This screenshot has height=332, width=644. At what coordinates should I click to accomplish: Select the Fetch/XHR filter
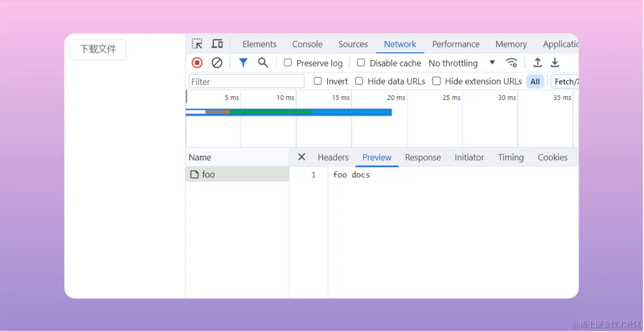tap(565, 81)
